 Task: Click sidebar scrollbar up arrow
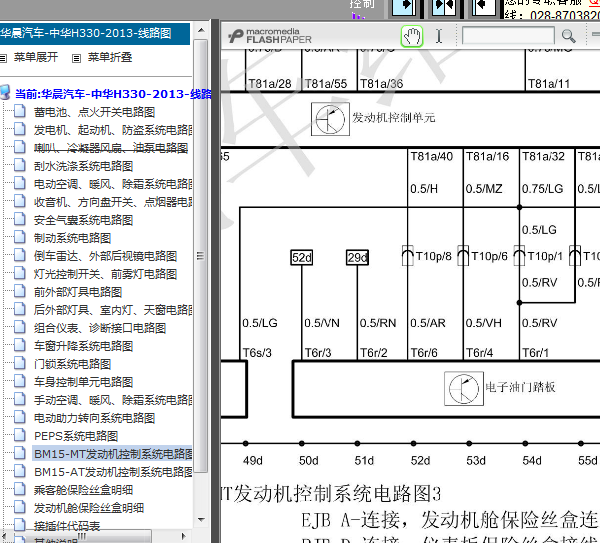click(201, 30)
